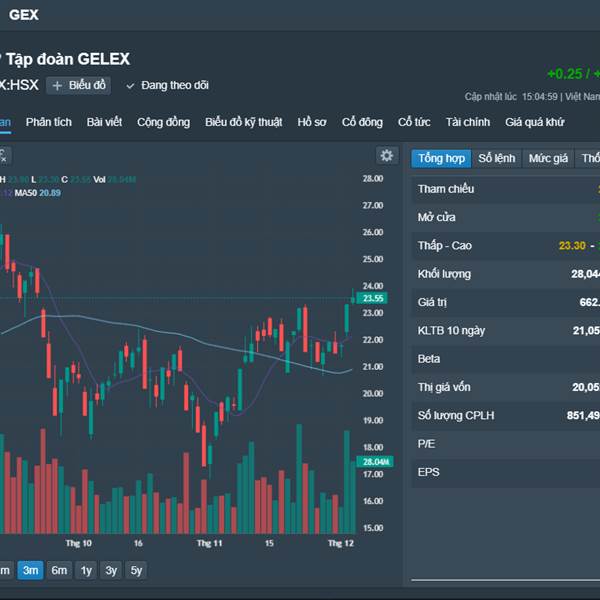The image size is (600, 600).
Task: Go to the Cộng đồng tab
Action: 163,122
